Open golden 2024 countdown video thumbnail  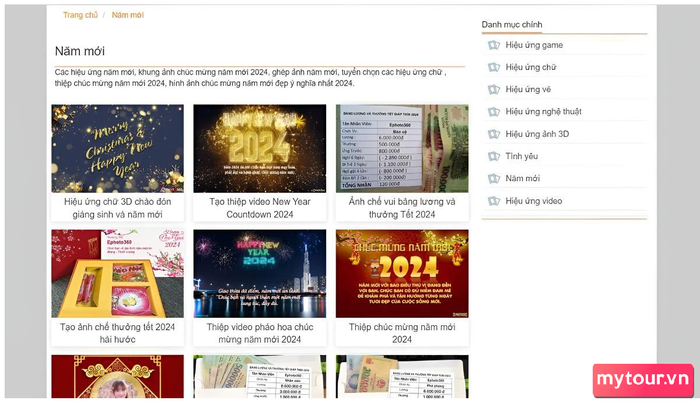tap(260, 149)
